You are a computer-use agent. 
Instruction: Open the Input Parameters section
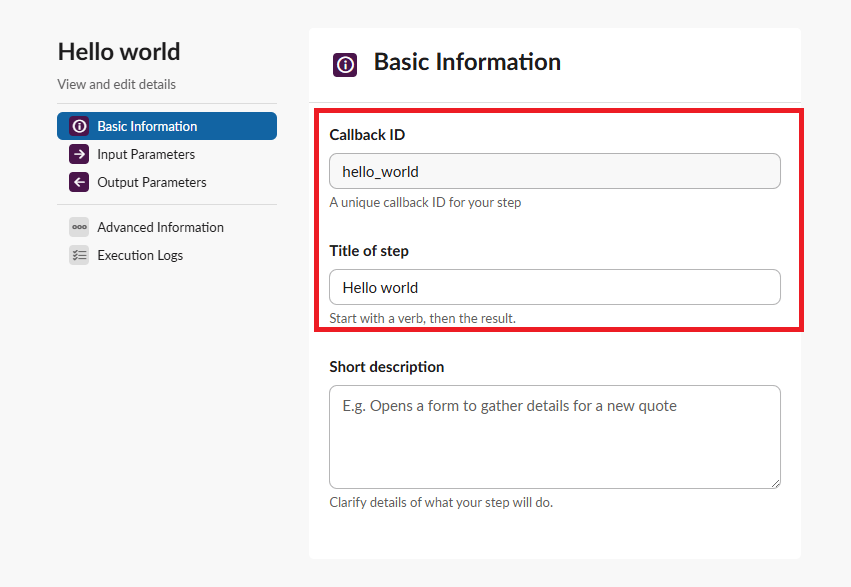click(146, 154)
